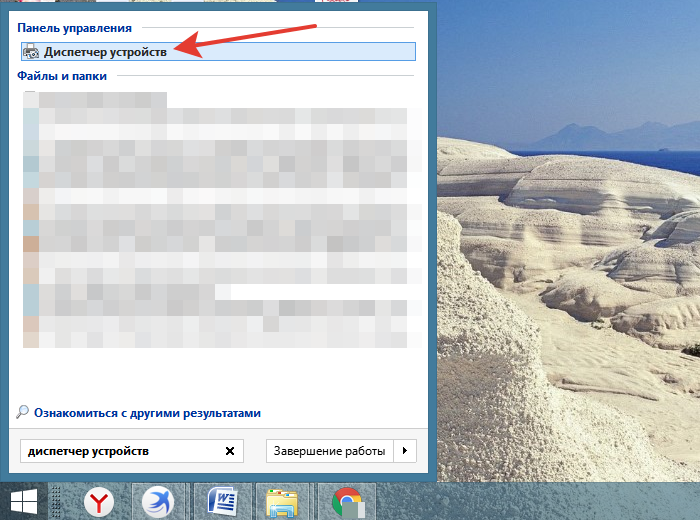The image size is (700, 520).
Task: Click inside the Start menu search field
Action: [120, 451]
